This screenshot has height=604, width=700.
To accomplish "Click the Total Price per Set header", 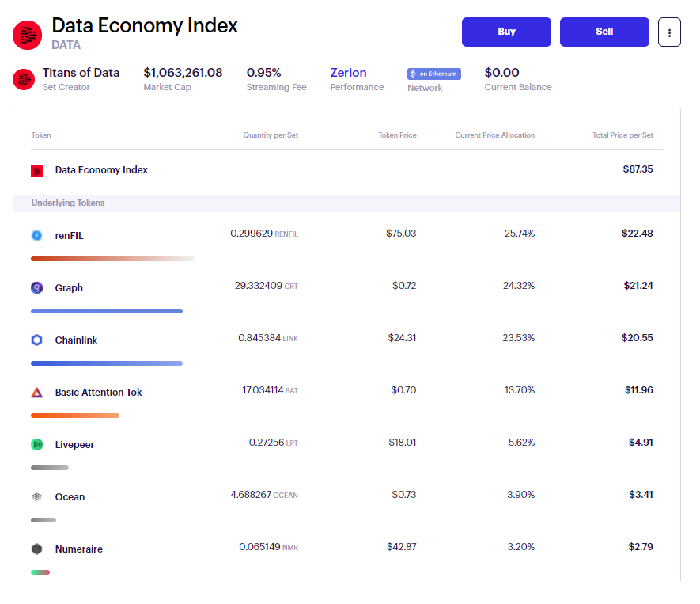I will tap(622, 135).
